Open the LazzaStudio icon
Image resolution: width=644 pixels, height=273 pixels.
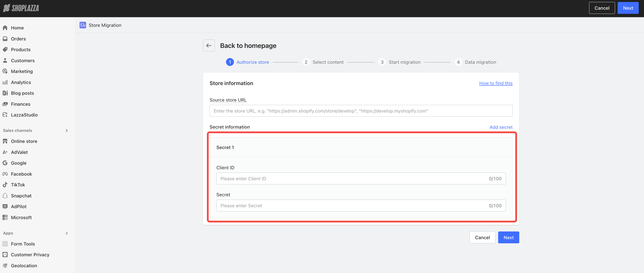[5, 115]
